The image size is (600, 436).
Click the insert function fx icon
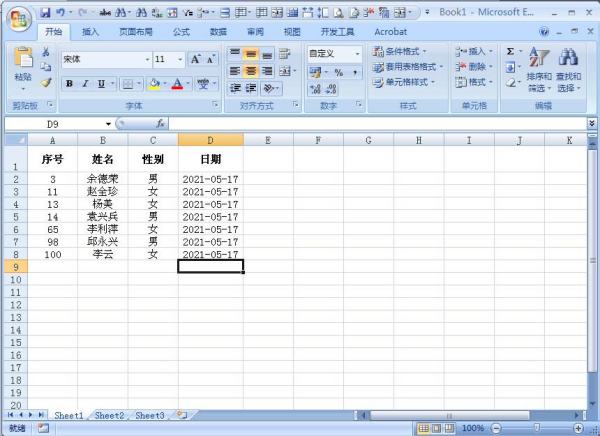tap(159, 124)
